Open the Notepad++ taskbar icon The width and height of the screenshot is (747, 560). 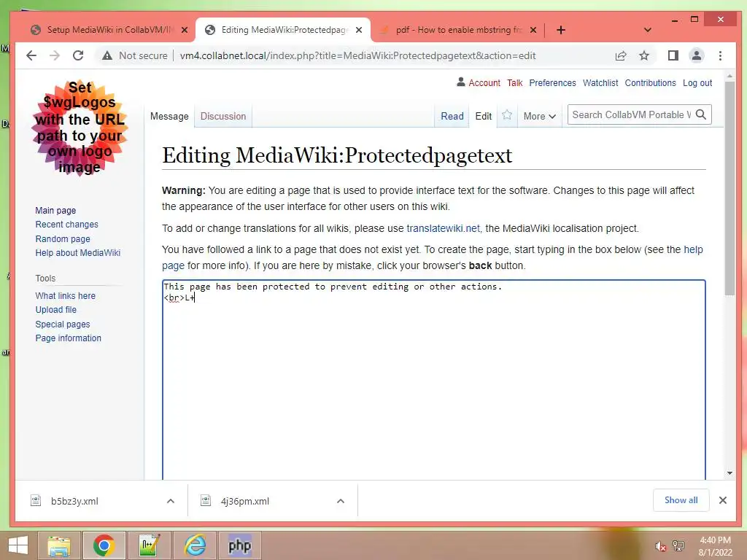(x=149, y=545)
